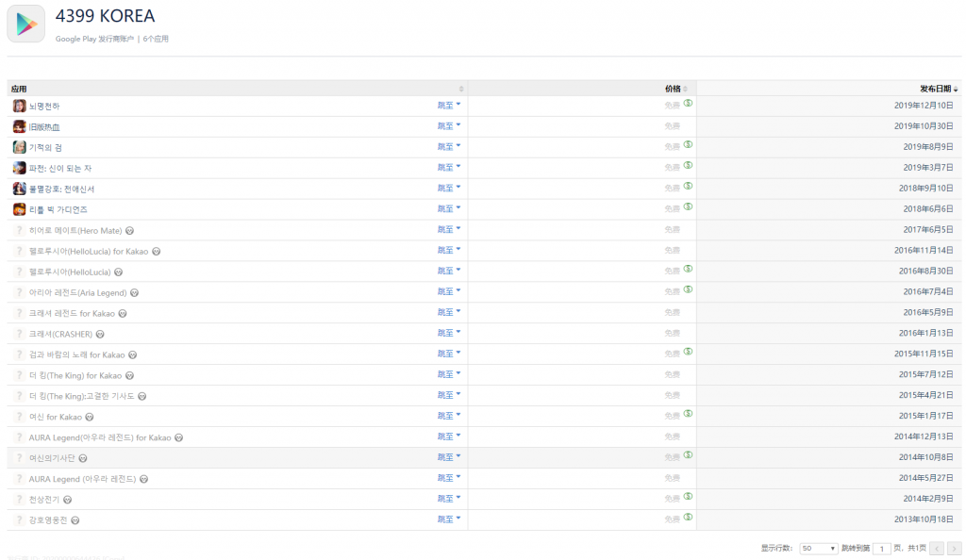Expand 跳至 dropdown for 뇌명천하
The image size is (966, 560).
click(449, 106)
